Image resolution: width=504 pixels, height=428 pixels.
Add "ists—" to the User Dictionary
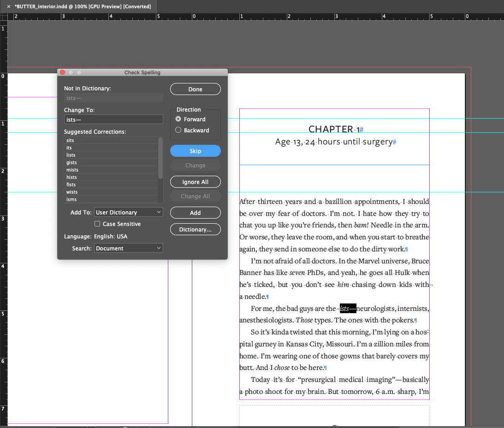tap(195, 213)
